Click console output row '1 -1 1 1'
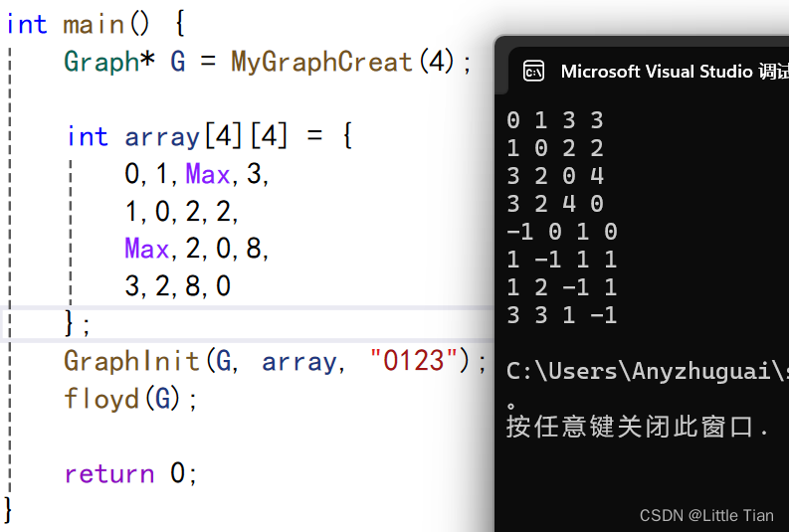Image resolution: width=789 pixels, height=532 pixels. coord(562,260)
